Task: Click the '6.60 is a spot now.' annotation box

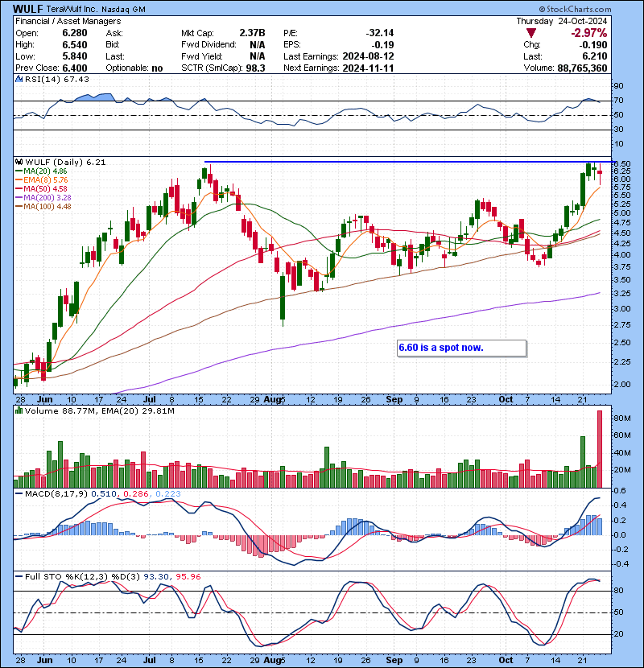Action: click(x=461, y=348)
